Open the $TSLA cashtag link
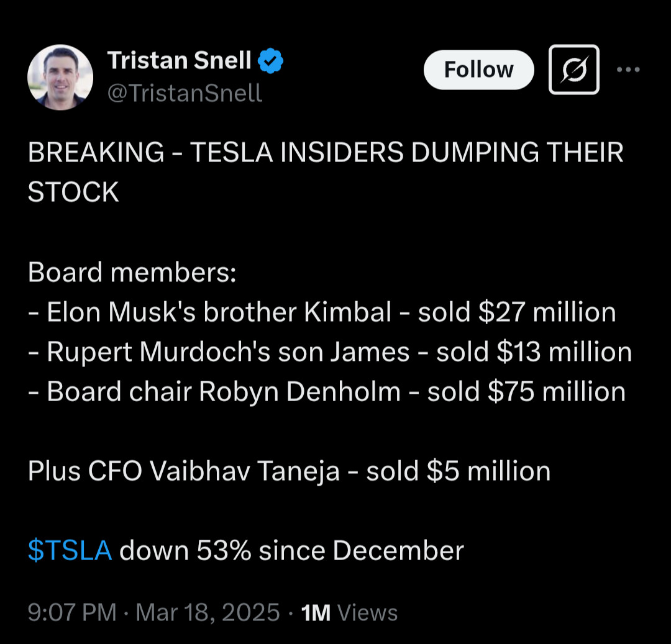Viewport: 671px width, 644px height. click(70, 550)
